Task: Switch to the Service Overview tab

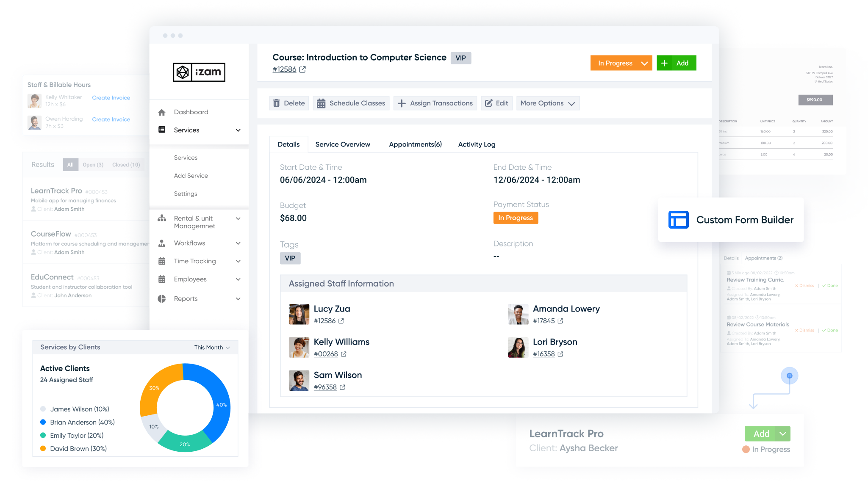Action: (343, 144)
